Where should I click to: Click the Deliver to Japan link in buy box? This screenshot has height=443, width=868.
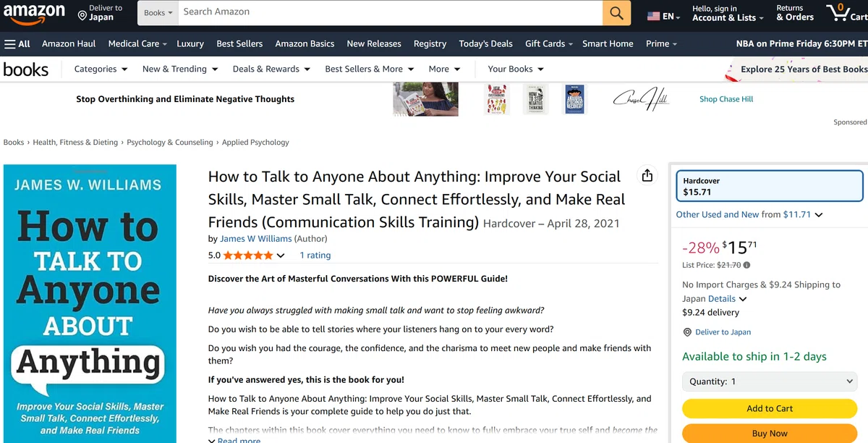(723, 332)
